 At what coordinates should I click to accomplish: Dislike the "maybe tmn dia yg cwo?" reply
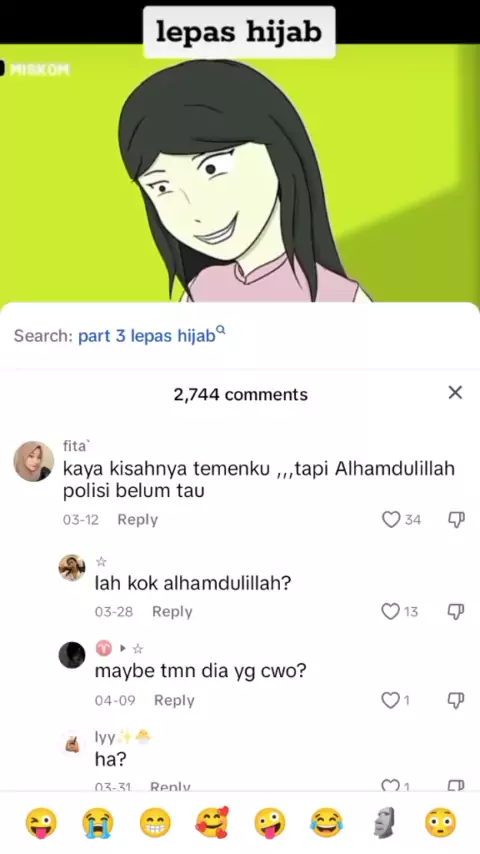(456, 700)
